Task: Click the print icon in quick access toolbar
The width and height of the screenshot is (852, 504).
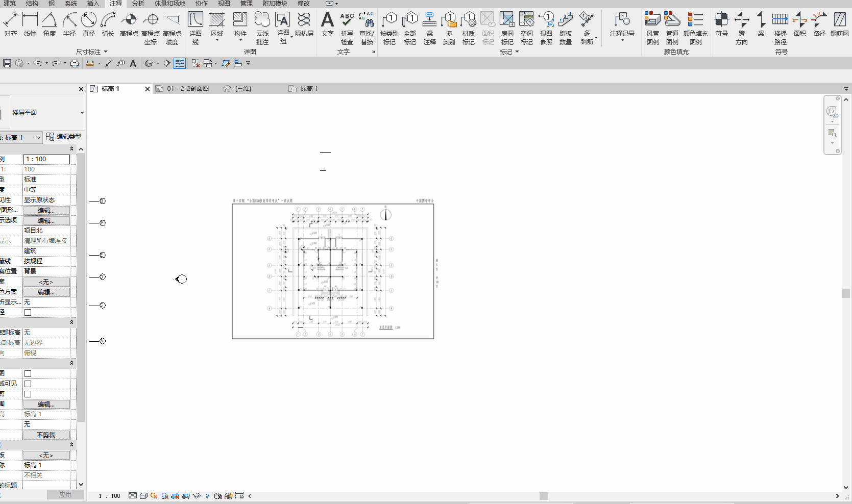Action: 75,63
